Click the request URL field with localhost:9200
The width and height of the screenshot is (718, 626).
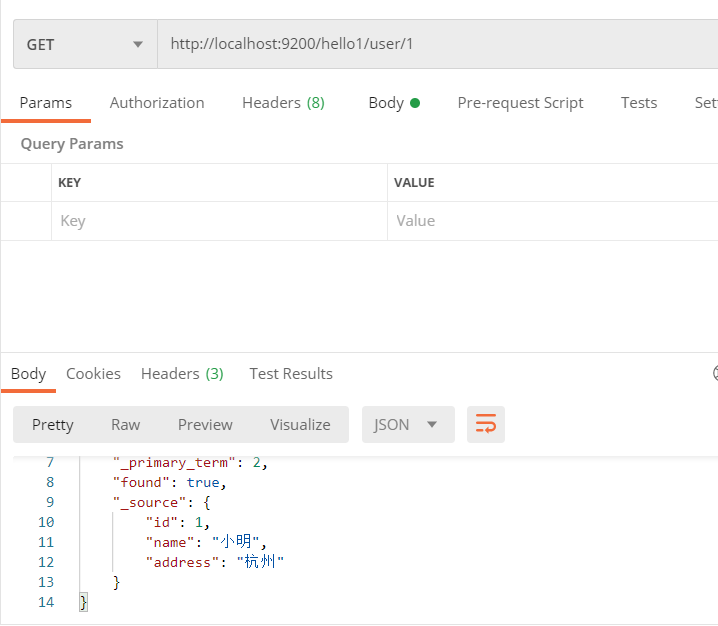[x=438, y=44]
